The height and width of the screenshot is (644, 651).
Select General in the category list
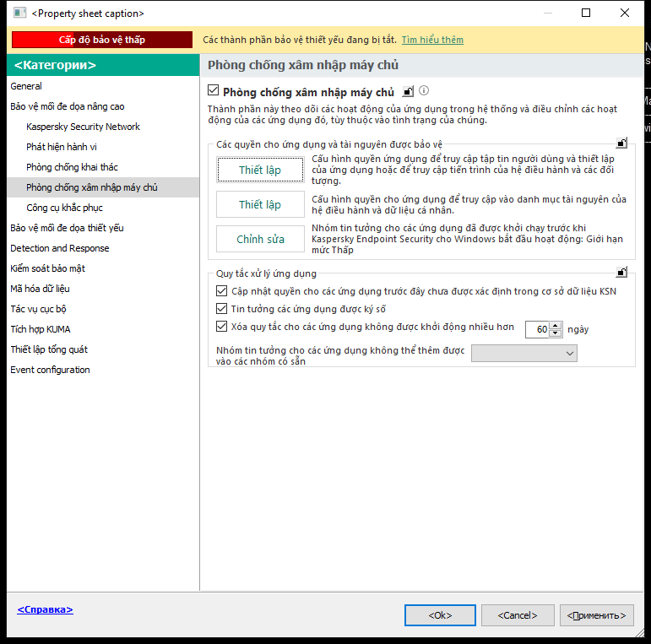(103, 86)
